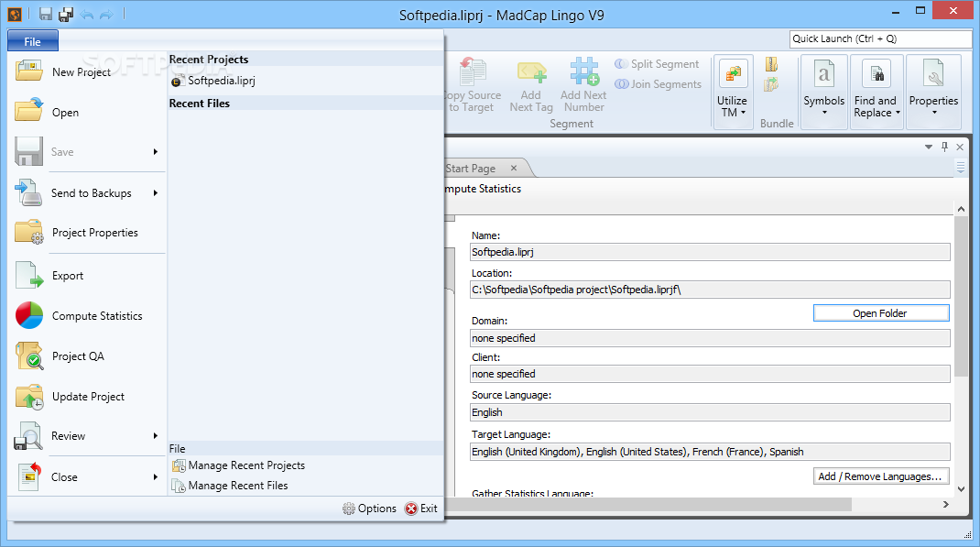The width and height of the screenshot is (980, 547).
Task: Expand the Save submenu arrow
Action: pos(156,152)
